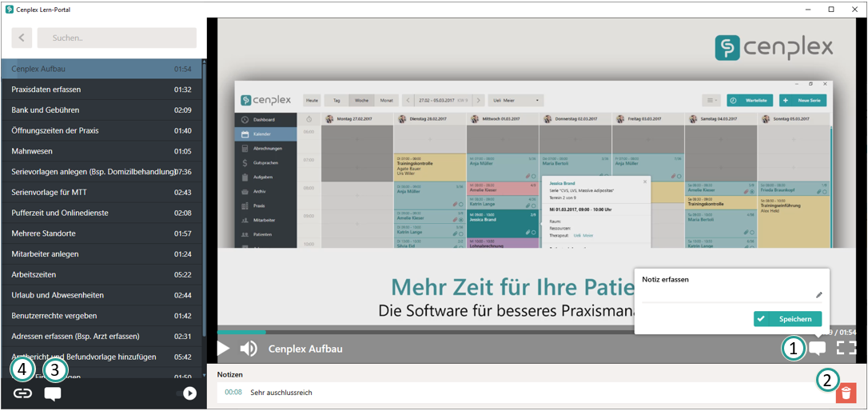Open lesson Praxisdaten erfassen

pos(102,90)
